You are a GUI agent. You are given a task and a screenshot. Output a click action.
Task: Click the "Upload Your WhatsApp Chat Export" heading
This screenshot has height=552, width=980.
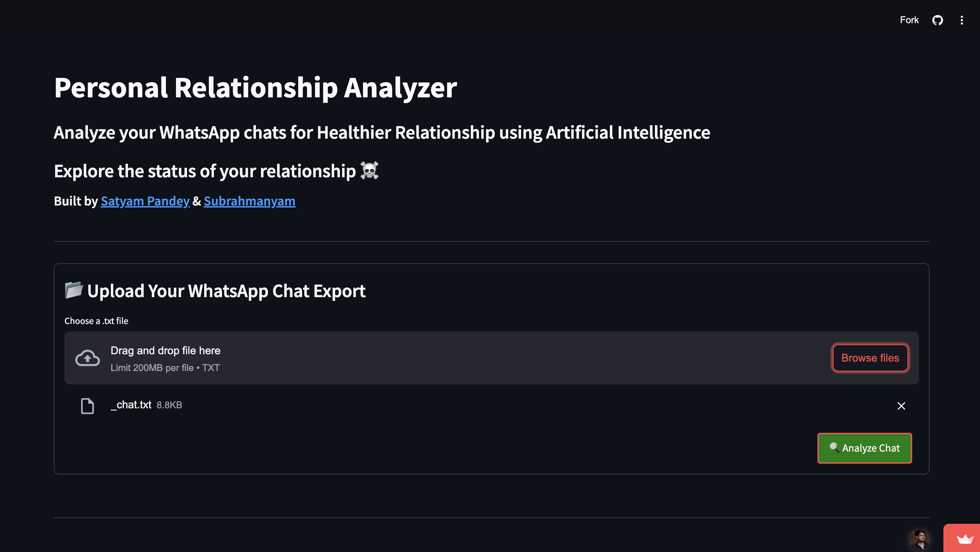click(226, 291)
